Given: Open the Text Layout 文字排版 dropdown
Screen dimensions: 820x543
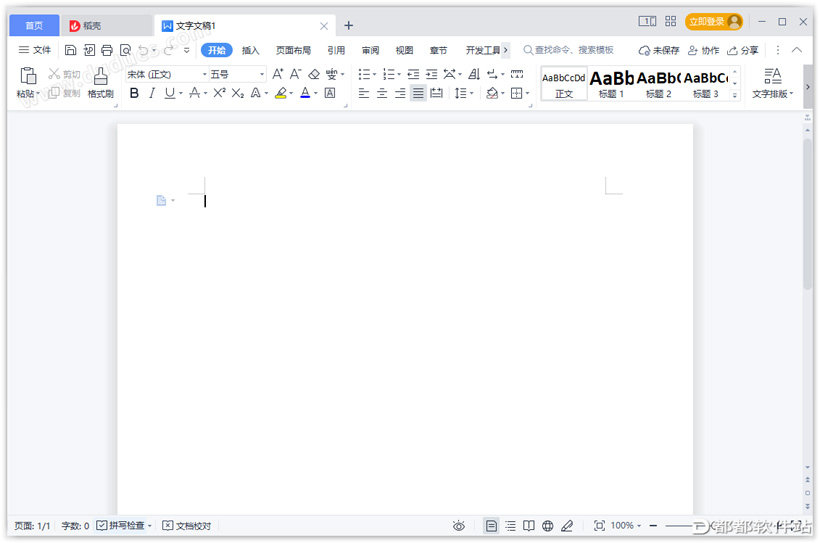Looking at the screenshot, I should 772,83.
